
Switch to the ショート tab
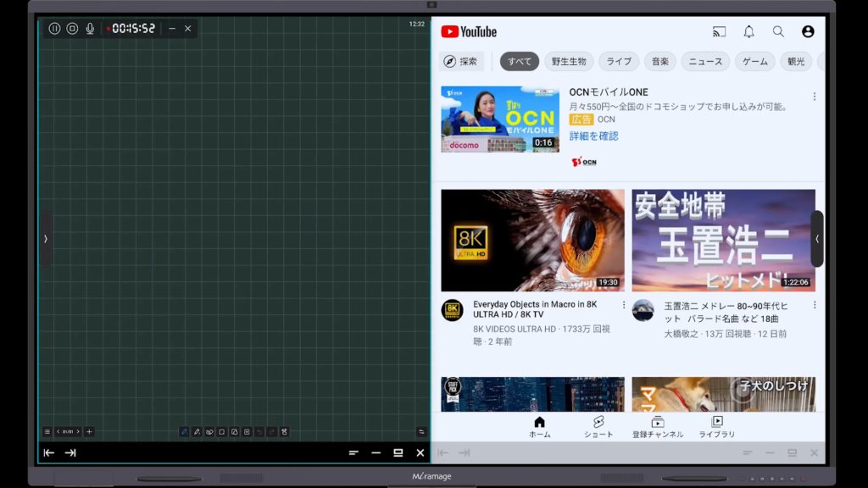click(x=598, y=426)
